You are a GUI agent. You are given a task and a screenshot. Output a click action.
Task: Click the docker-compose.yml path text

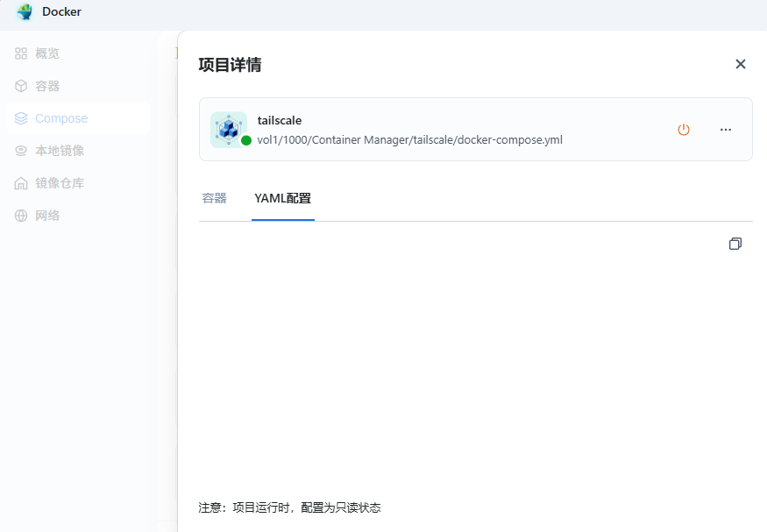[x=410, y=140]
